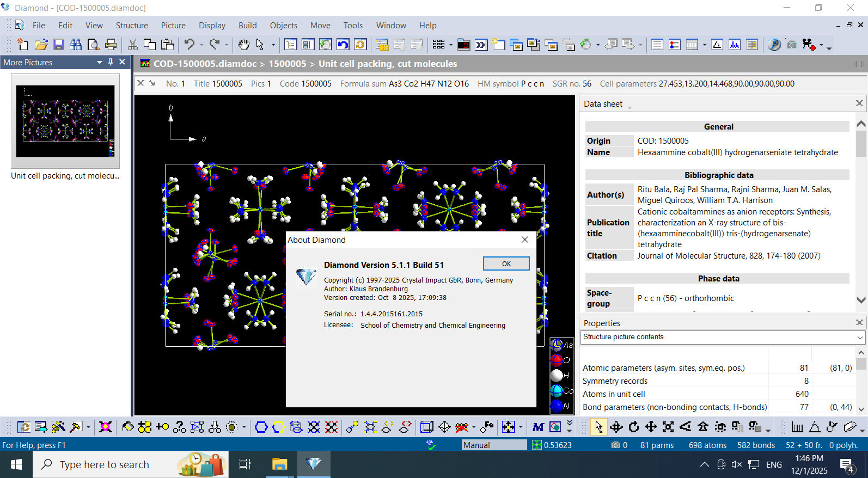Viewport: 868px width, 478px height.
Task: Click the Undo arrow icon
Action: 189,45
